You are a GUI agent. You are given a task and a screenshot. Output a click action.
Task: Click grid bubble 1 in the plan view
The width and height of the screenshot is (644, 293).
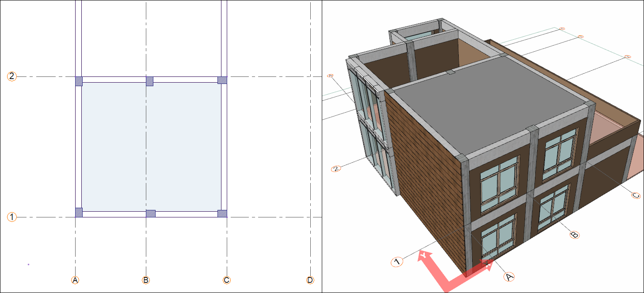pyautogui.click(x=12, y=217)
